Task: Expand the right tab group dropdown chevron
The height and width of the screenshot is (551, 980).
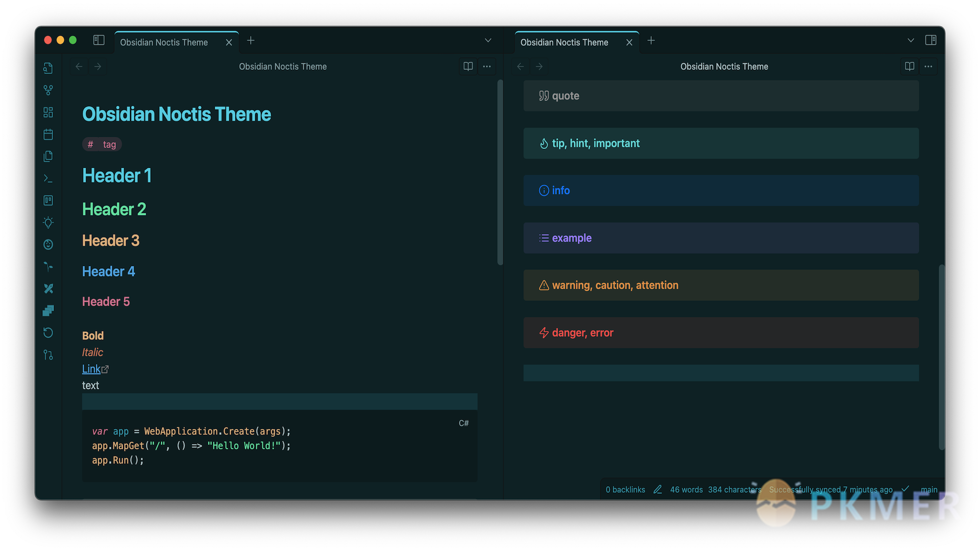Action: click(911, 40)
